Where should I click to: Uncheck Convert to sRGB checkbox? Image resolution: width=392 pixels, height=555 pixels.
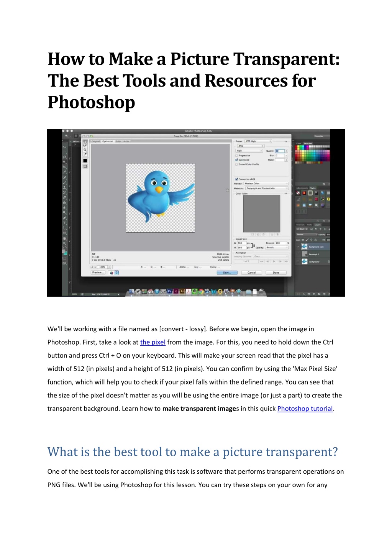(236, 179)
